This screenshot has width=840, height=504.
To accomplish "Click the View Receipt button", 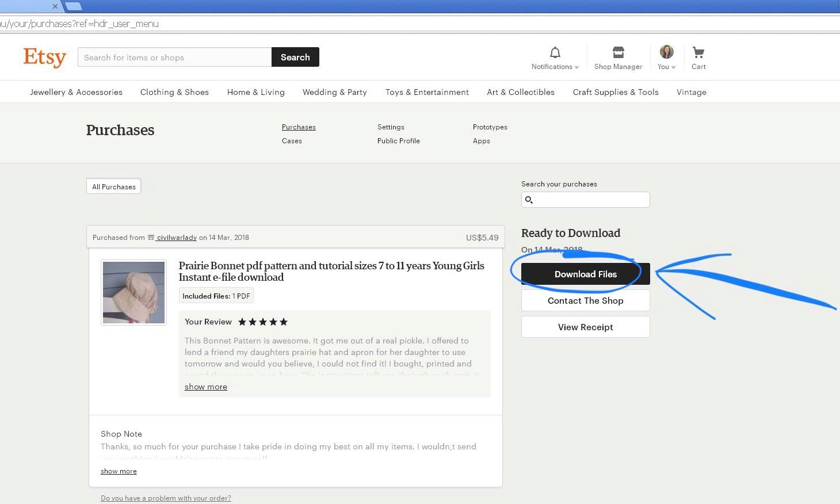I will point(585,327).
